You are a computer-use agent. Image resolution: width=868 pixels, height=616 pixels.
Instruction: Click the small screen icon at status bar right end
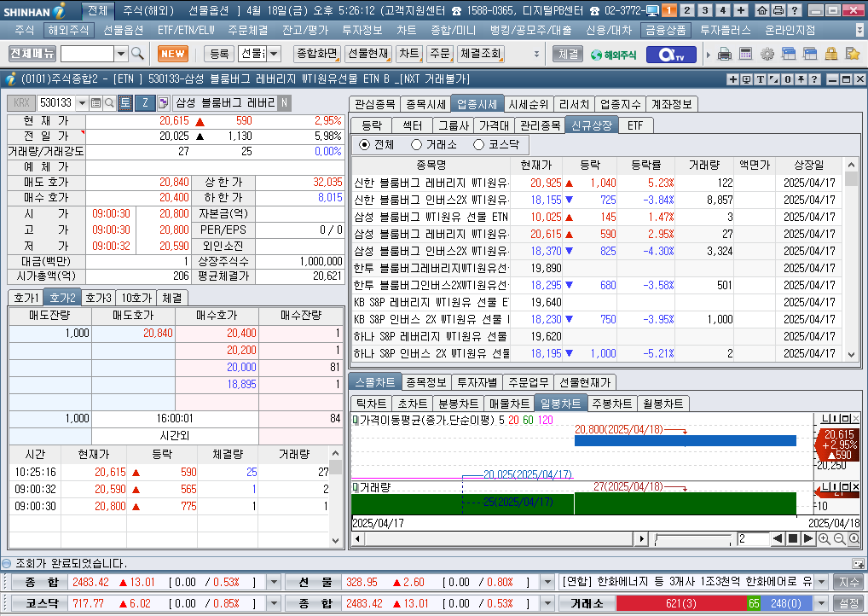[858, 564]
